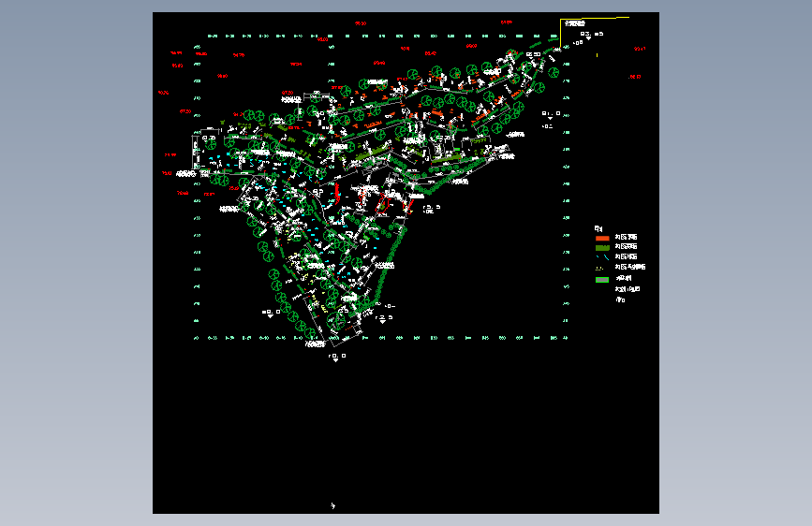Click the cyan dashed line legend symbol
This screenshot has width=812, height=526.
coord(602,256)
